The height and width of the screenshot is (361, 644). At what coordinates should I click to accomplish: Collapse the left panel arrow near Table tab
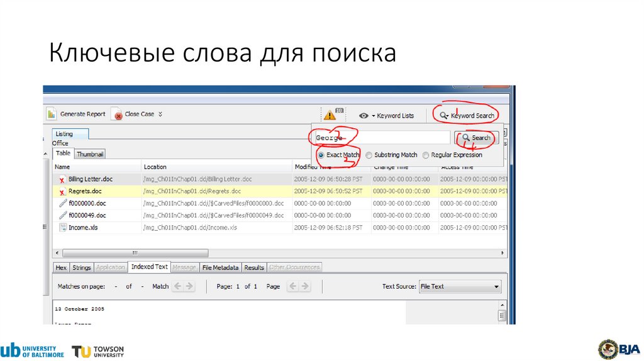click(45, 154)
